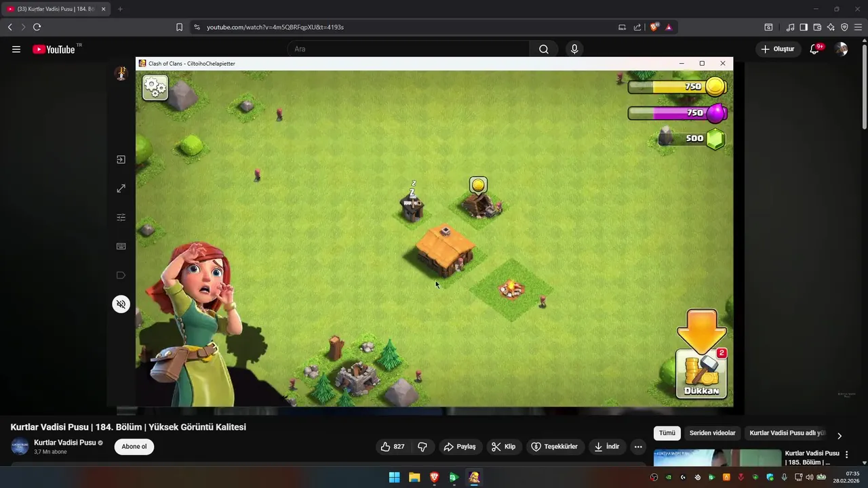Open the more actions ellipsis under the video
The image size is (868, 488).
coord(638,447)
